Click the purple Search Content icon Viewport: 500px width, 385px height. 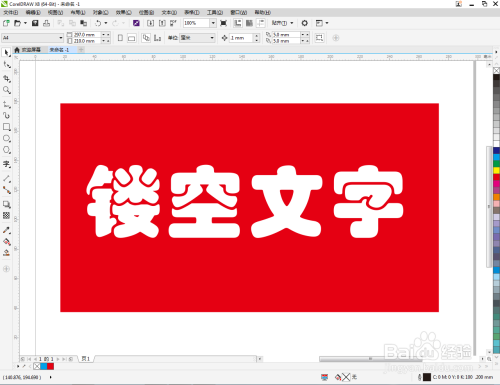click(136, 23)
